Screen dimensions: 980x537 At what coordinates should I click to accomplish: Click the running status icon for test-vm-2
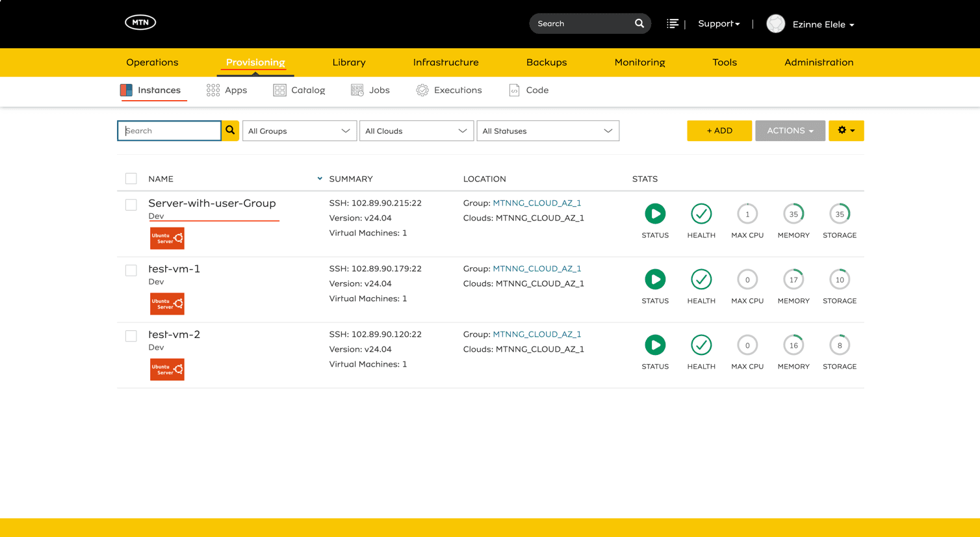(655, 345)
